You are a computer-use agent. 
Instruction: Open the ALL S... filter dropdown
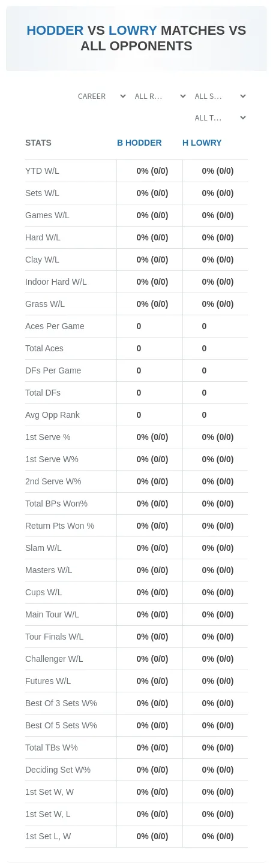[220, 96]
